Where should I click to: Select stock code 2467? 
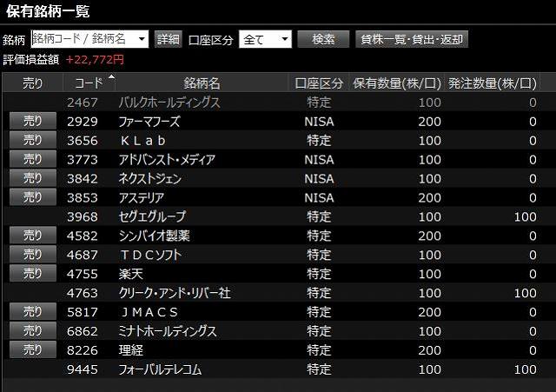(83, 103)
